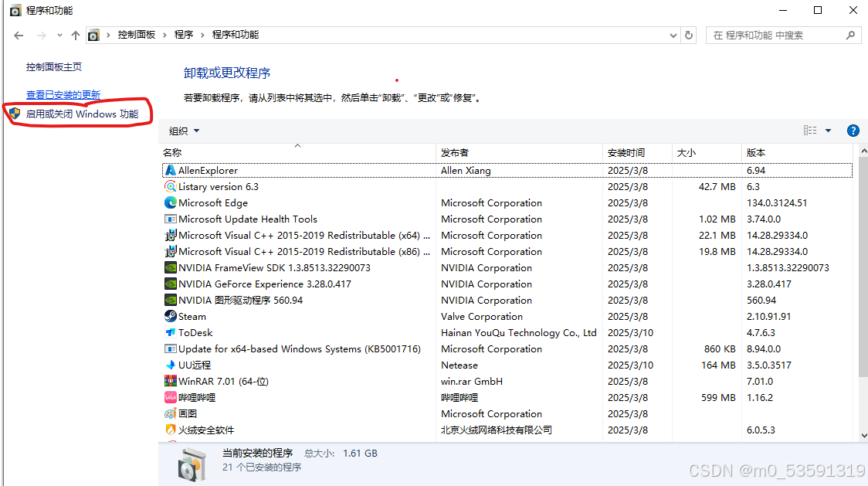Click the KB5001716 update icon
Image resolution: width=868 pixels, height=486 pixels.
coord(171,348)
